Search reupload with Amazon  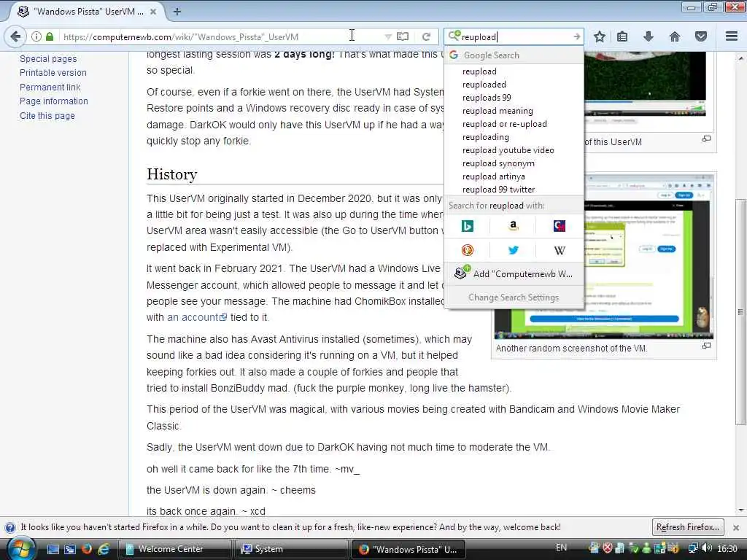[x=513, y=226]
